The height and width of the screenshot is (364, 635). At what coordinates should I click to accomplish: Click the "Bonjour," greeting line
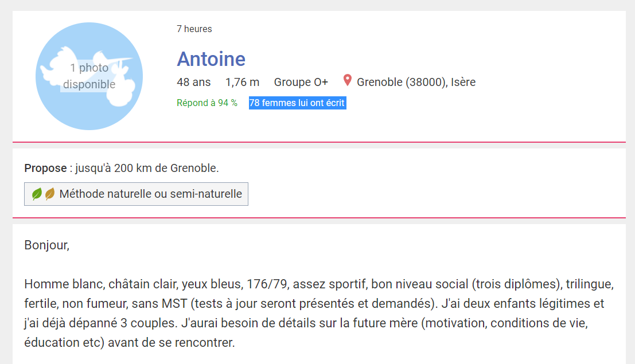46,245
